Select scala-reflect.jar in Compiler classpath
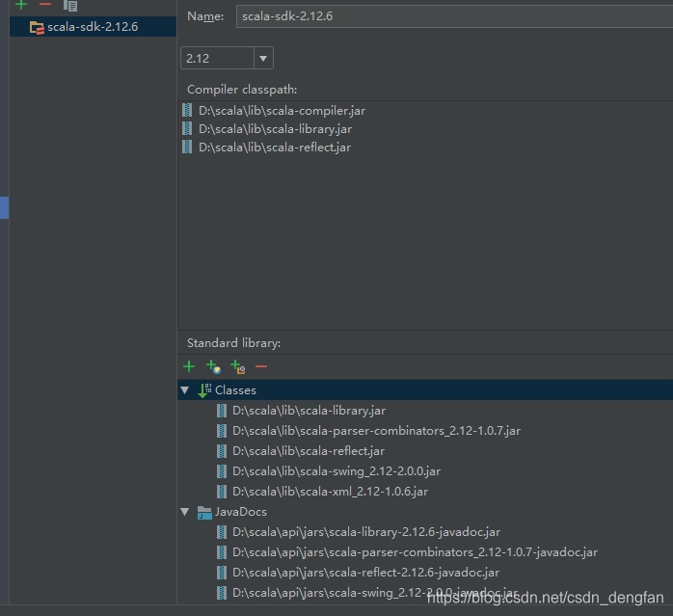The image size is (673, 616). (274, 147)
